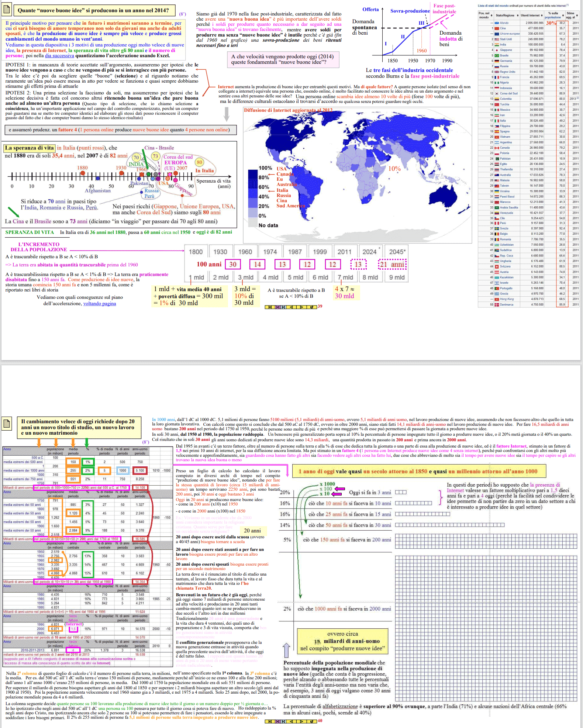Click the '9 mld' population cell
The height and width of the screenshot is (728, 583).
point(397,277)
